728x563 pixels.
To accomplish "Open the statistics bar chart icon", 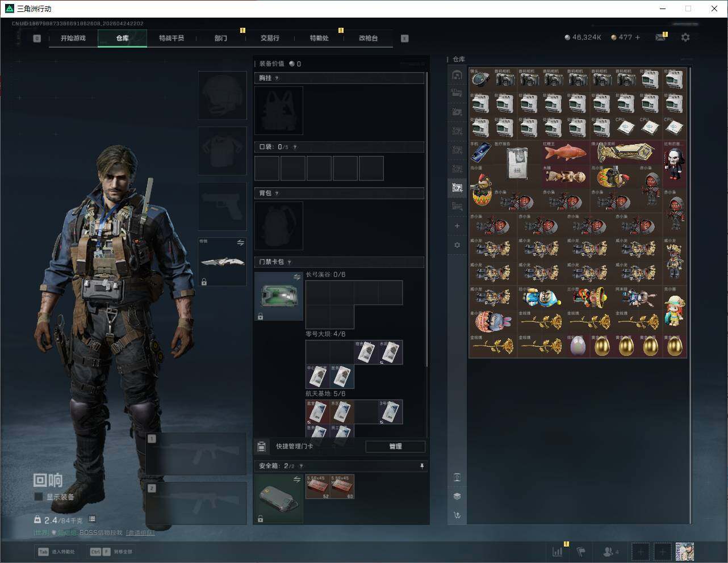I will coord(558,552).
